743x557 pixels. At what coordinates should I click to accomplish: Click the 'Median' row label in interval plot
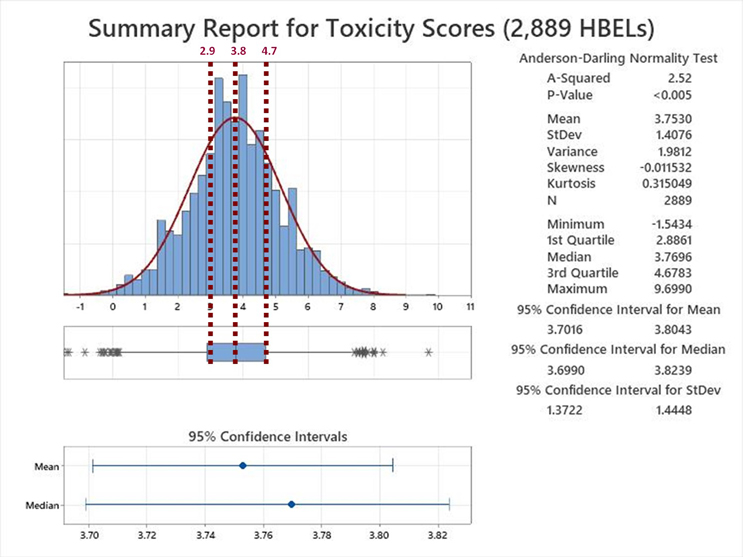pos(43,505)
